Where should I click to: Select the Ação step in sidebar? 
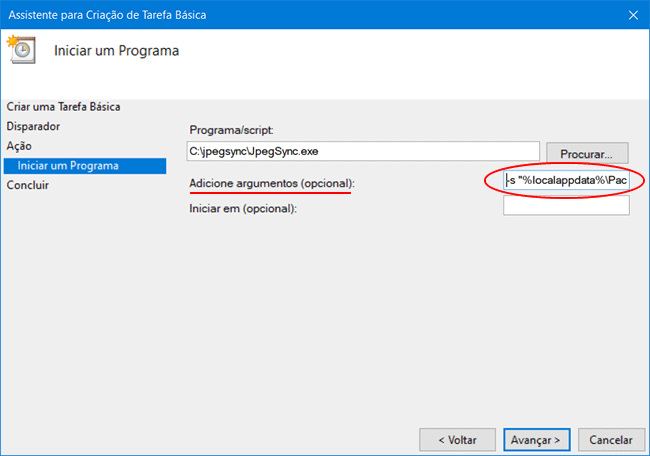pyautogui.click(x=20, y=146)
